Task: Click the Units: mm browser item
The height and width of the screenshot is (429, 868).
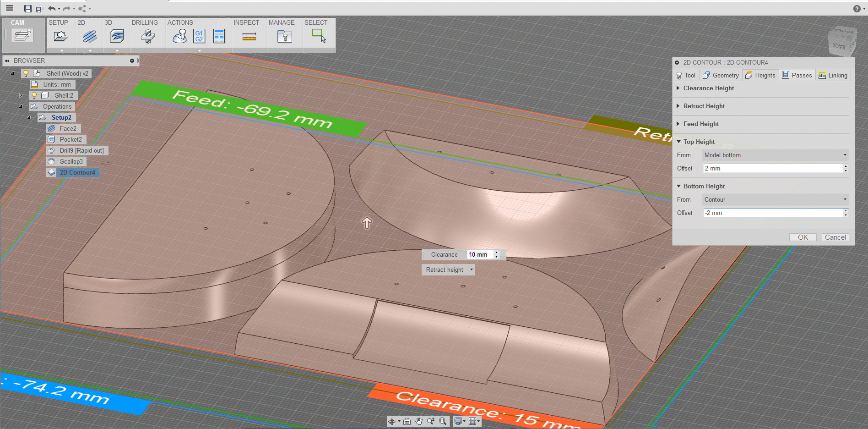Action: pyautogui.click(x=53, y=84)
